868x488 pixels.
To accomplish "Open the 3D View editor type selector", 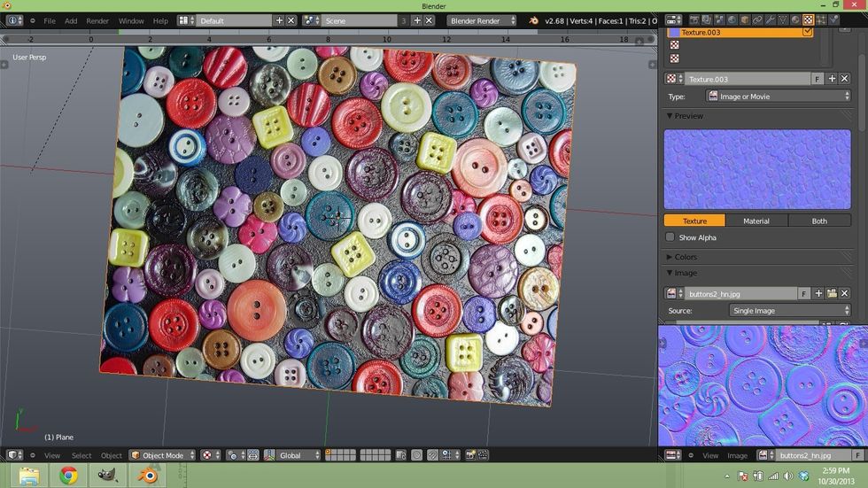I will tap(14, 455).
